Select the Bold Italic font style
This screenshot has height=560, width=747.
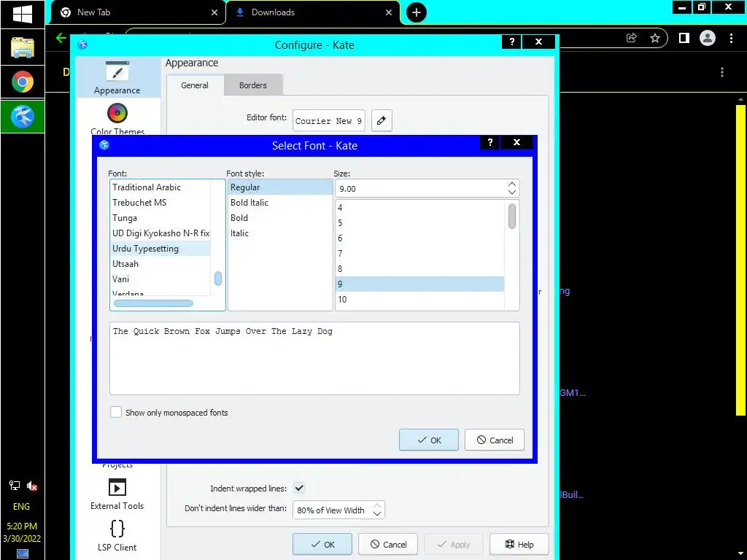coord(280,203)
